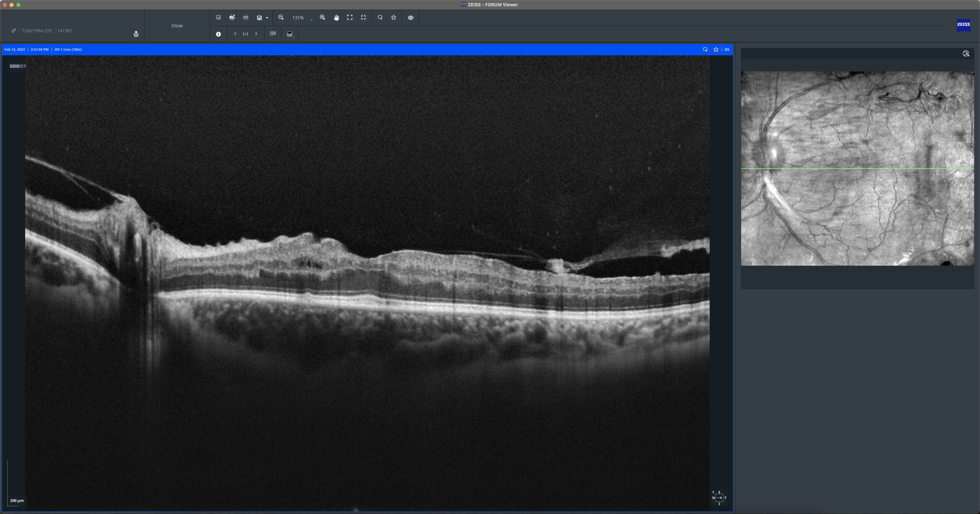980x514 pixels.
Task: Click patient birthdate 7/26/1994 (29)
Action: (37, 31)
